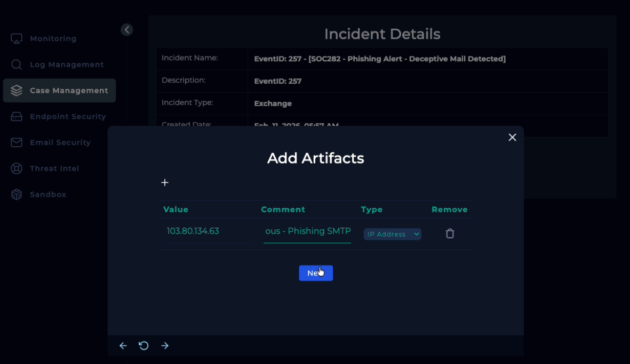This screenshot has width=630, height=364.
Task: Open the IP Address type dropdown
Action: pyautogui.click(x=392, y=234)
